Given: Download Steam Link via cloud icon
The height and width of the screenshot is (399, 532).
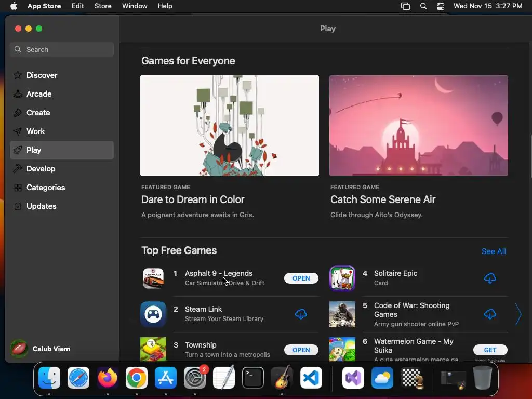Looking at the screenshot, I should pyautogui.click(x=301, y=314).
